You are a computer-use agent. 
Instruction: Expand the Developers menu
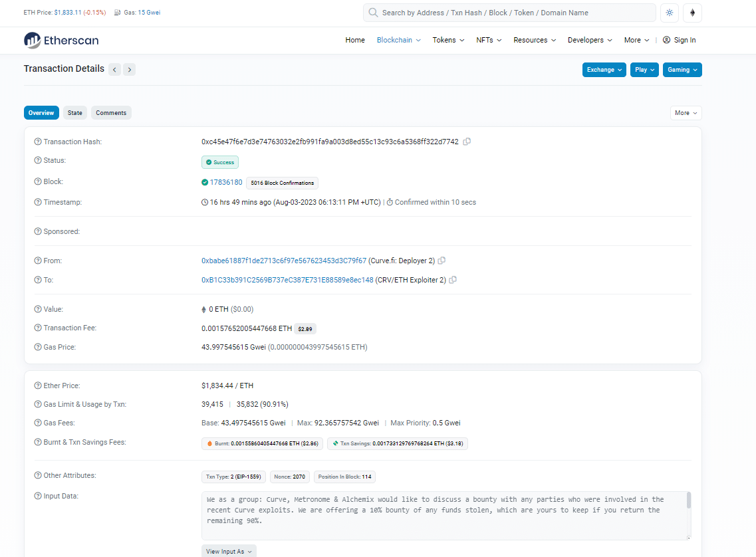590,40
